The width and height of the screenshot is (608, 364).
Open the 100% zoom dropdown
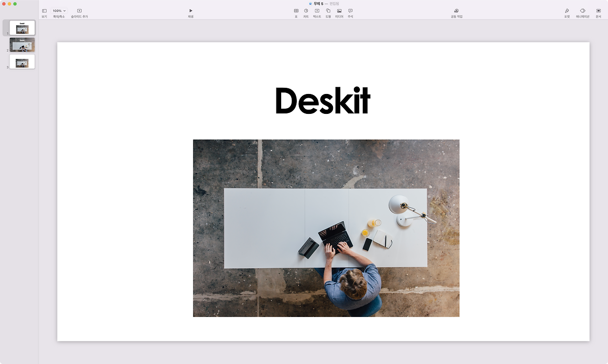coord(59,10)
